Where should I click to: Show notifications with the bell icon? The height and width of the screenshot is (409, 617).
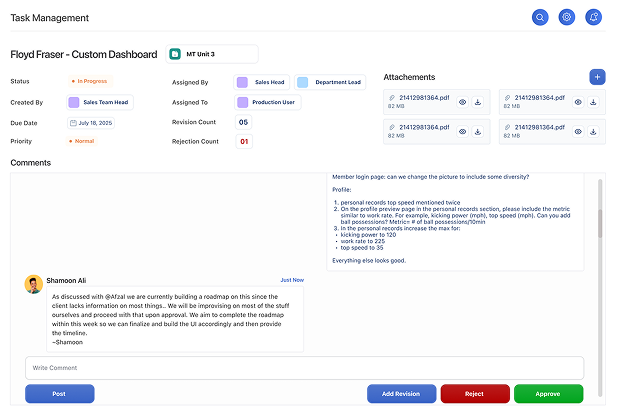594,17
